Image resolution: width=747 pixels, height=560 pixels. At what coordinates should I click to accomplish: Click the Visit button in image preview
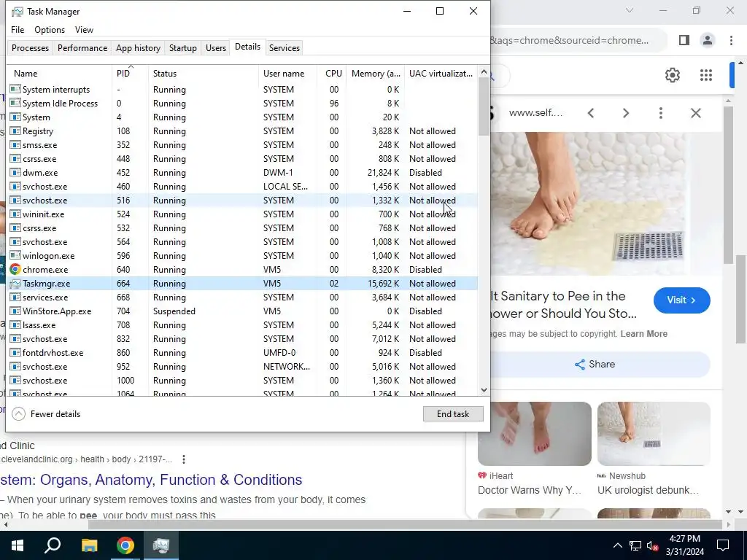pos(682,300)
